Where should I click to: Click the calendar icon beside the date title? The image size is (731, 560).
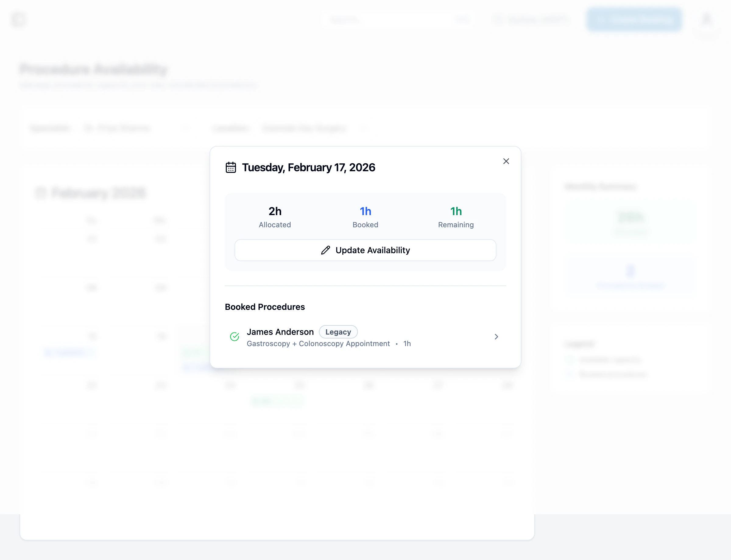231,167
